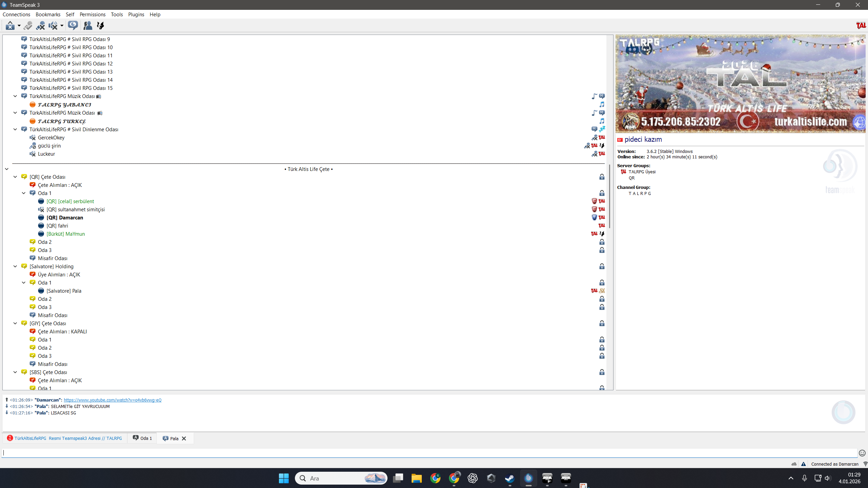The image size is (868, 488).
Task: Open the Bookmarks menu
Action: coord(48,15)
